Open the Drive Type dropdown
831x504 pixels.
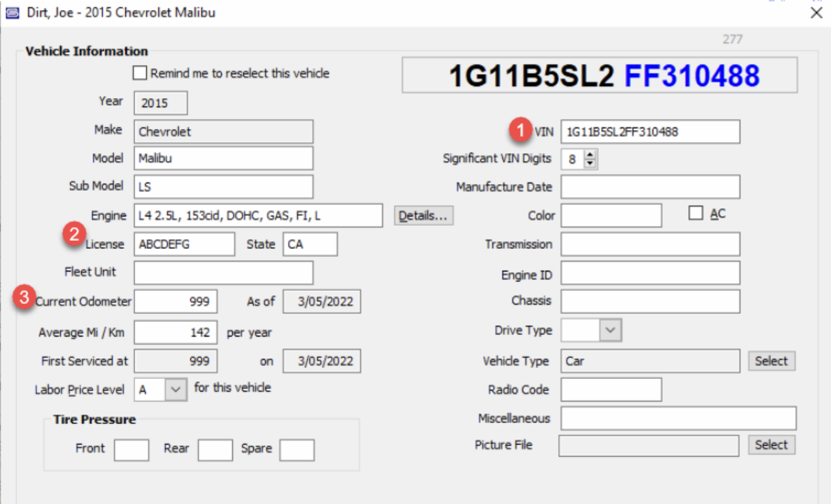(611, 330)
